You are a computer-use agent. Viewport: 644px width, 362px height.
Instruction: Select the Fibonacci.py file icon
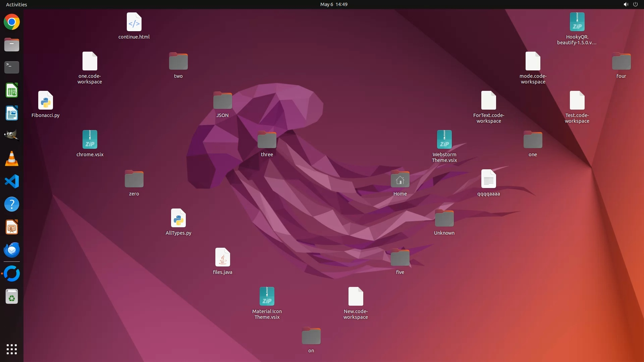click(45, 101)
